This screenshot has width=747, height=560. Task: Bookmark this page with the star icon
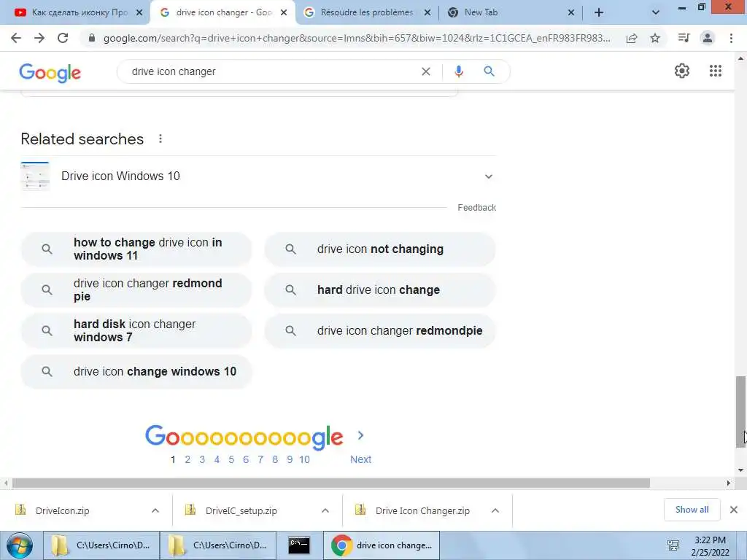tap(655, 38)
